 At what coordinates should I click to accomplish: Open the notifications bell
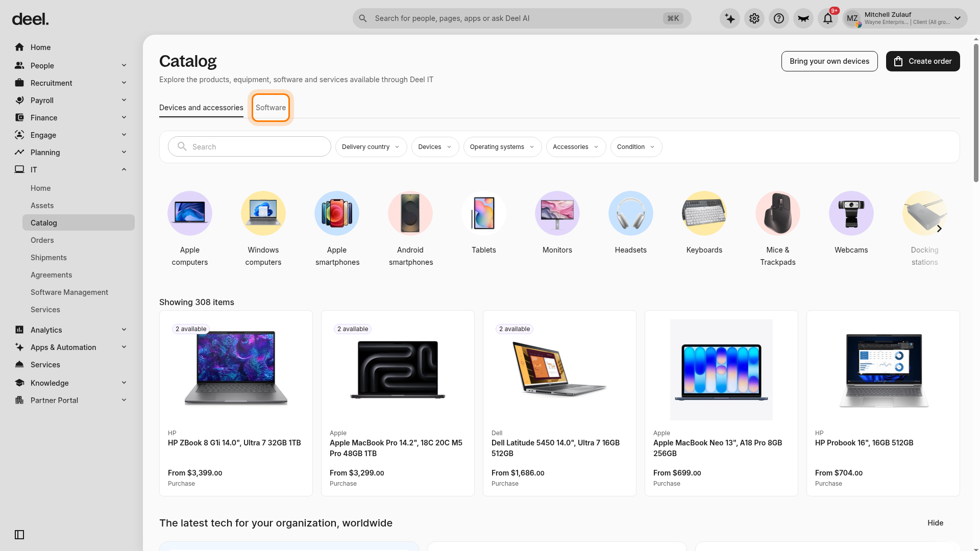tap(828, 18)
